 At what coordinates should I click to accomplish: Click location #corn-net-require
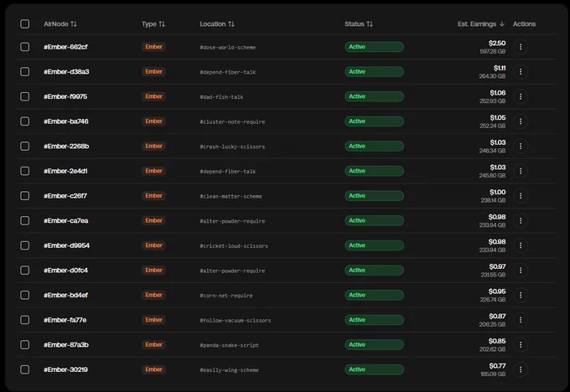pyautogui.click(x=226, y=296)
